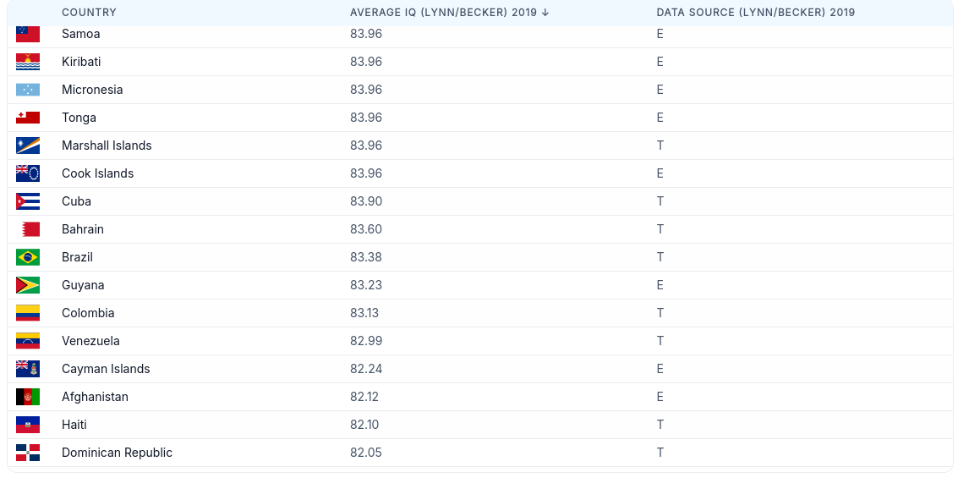Select the Venezuela country name
Image resolution: width=980 pixels, height=478 pixels.
90,341
